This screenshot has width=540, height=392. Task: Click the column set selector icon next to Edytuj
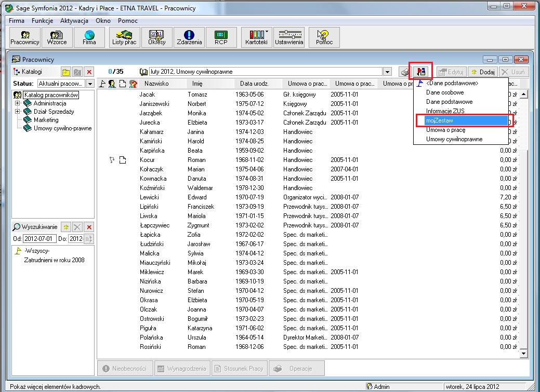coord(421,72)
